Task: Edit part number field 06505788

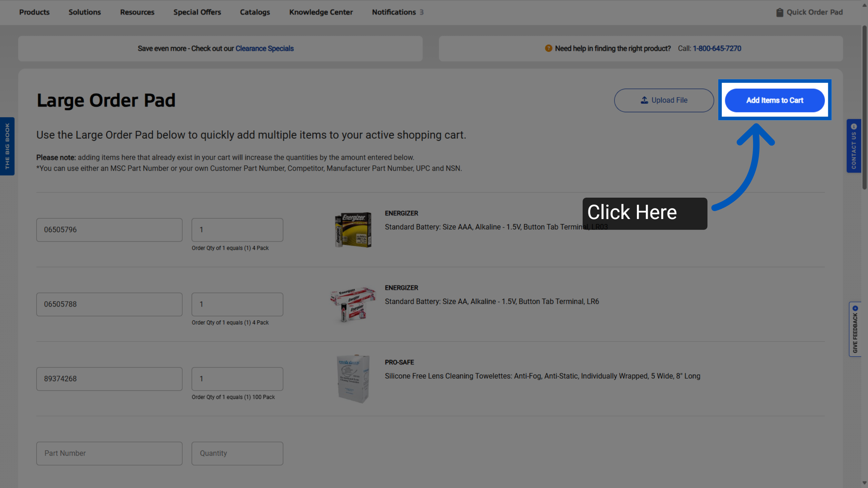Action: tap(109, 304)
